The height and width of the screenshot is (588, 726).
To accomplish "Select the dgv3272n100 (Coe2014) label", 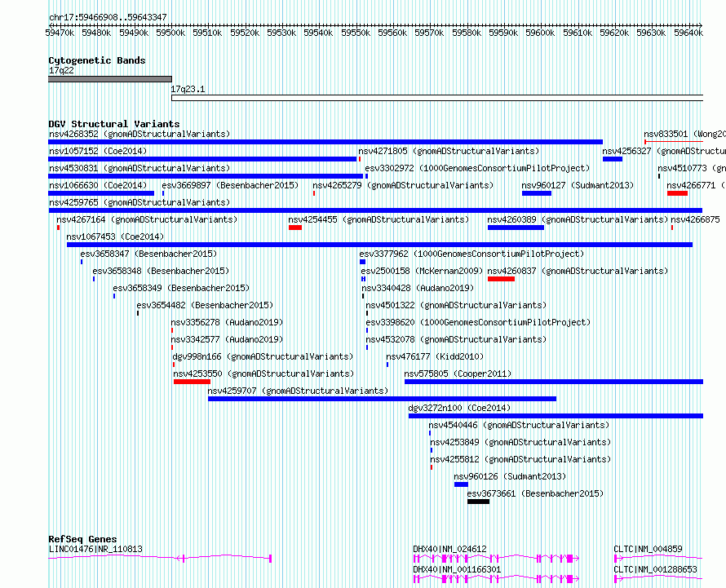I will 459,408.
